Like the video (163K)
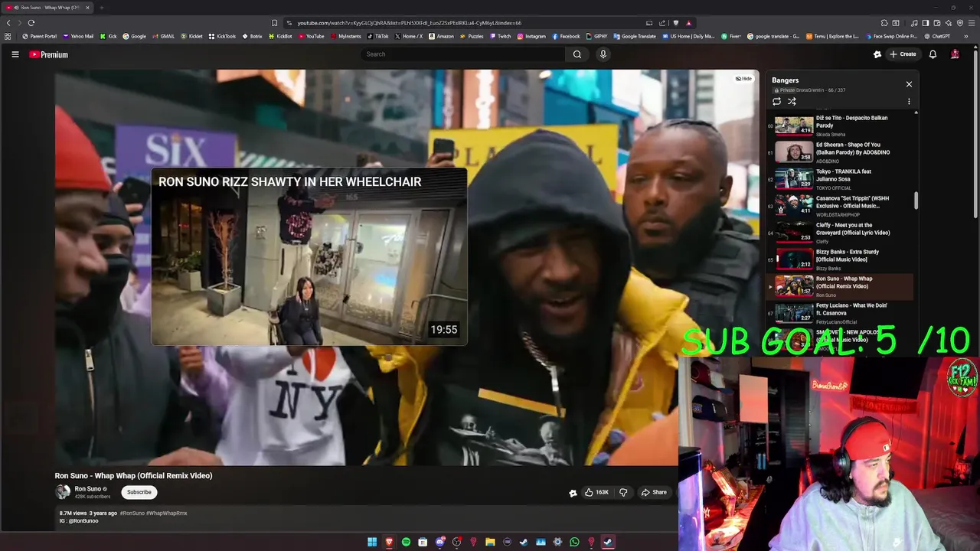 596,492
